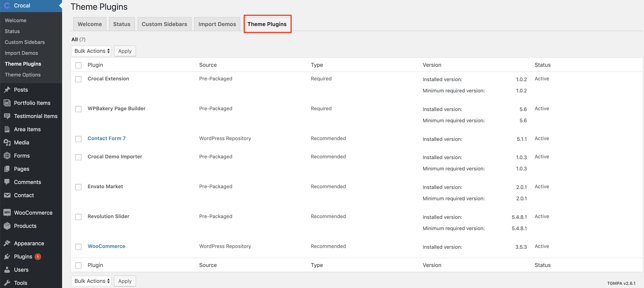Click the Type column header
This screenshot has width=644, height=288.
click(317, 65)
